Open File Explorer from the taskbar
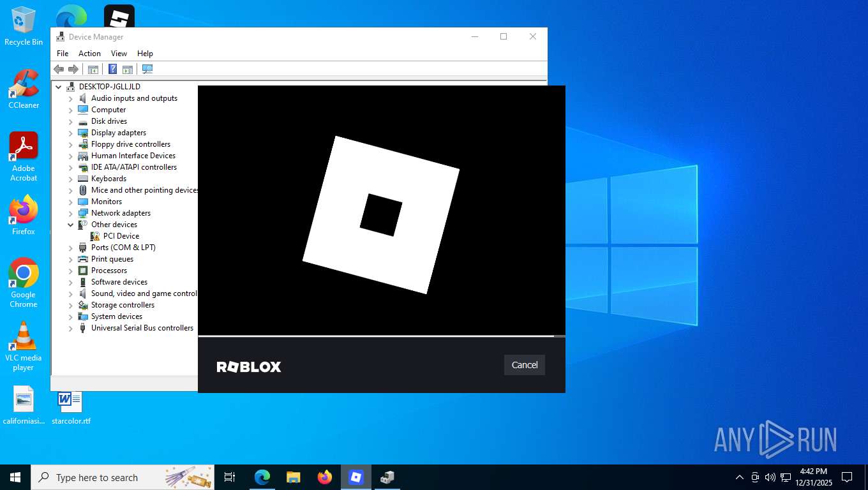868x490 pixels. (293, 477)
